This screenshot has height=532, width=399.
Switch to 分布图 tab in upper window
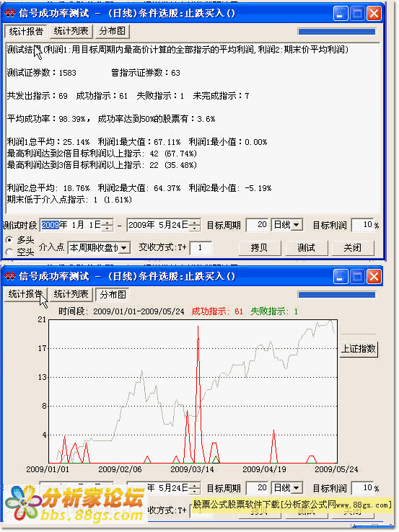click(113, 31)
